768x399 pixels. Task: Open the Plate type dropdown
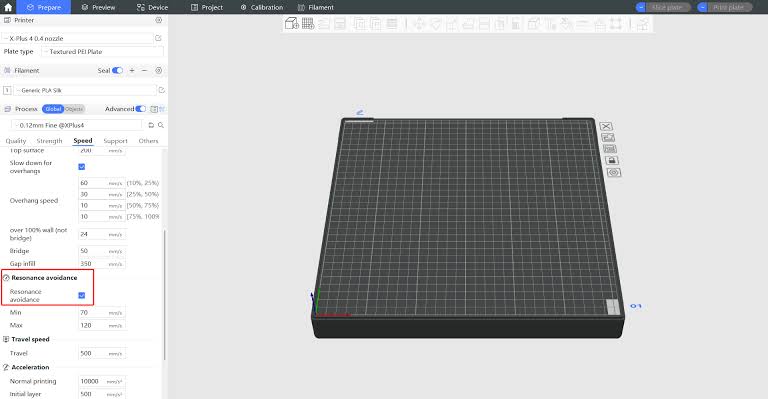click(102, 51)
